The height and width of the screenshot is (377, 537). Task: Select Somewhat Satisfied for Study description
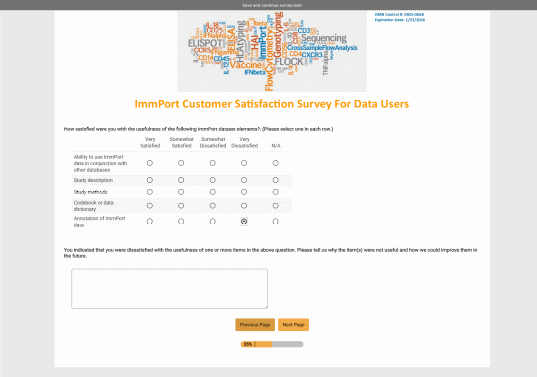[181, 180]
